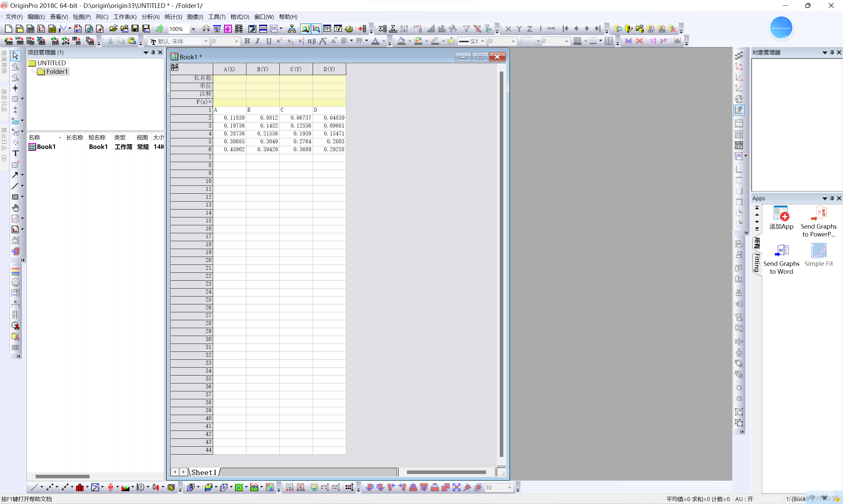Toggle Italic text formatting

click(x=258, y=41)
